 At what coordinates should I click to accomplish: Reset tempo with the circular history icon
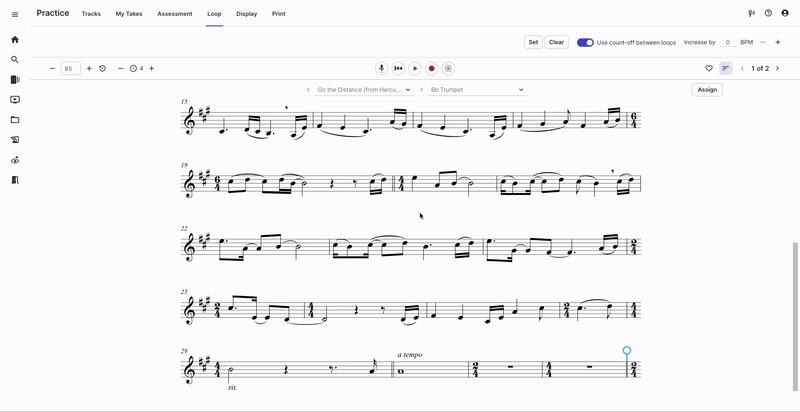click(x=103, y=68)
